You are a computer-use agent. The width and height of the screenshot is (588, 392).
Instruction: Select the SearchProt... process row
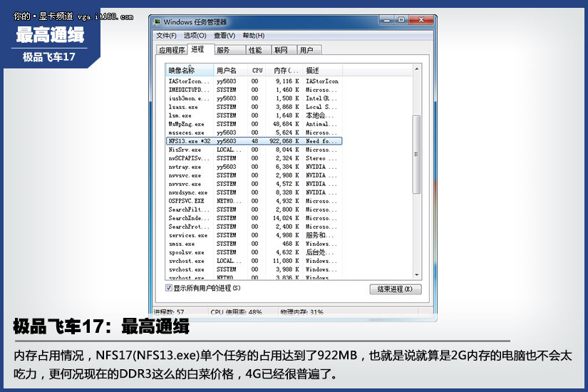click(x=254, y=227)
